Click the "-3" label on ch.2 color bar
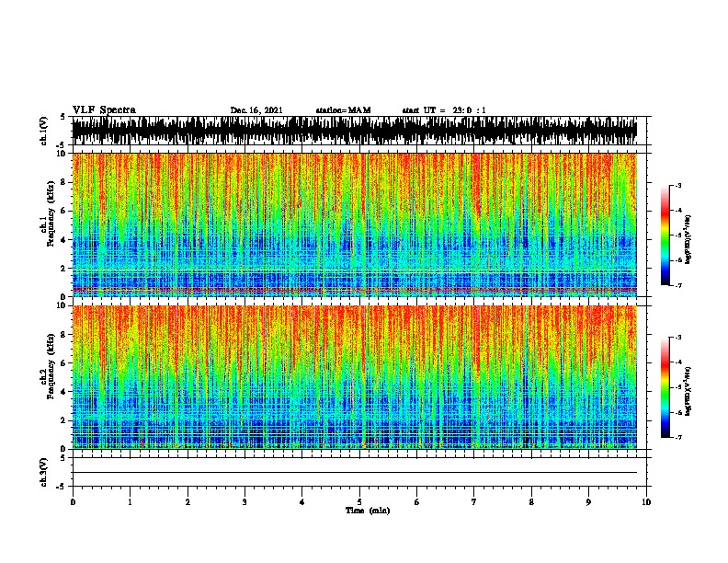This screenshot has height=563, width=728. click(677, 338)
